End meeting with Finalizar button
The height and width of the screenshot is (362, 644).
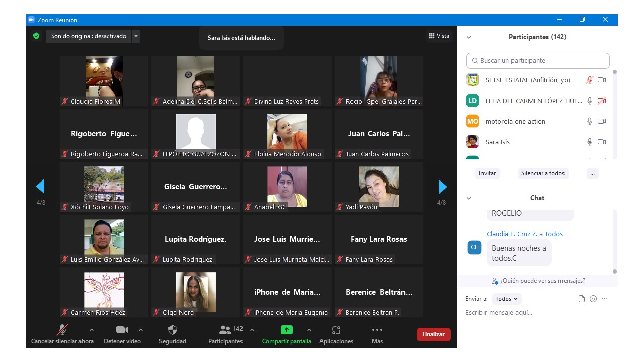point(434,334)
